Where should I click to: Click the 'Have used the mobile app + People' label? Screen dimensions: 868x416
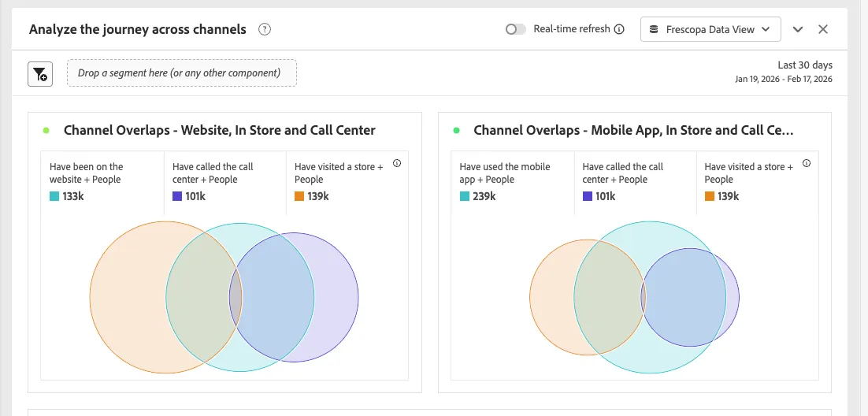(x=505, y=173)
